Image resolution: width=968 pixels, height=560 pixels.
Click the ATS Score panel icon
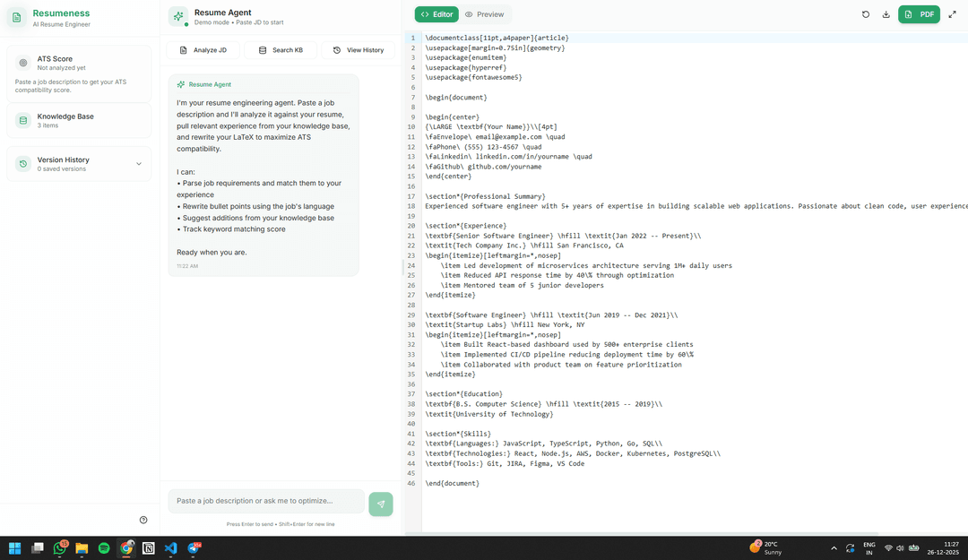click(x=25, y=63)
